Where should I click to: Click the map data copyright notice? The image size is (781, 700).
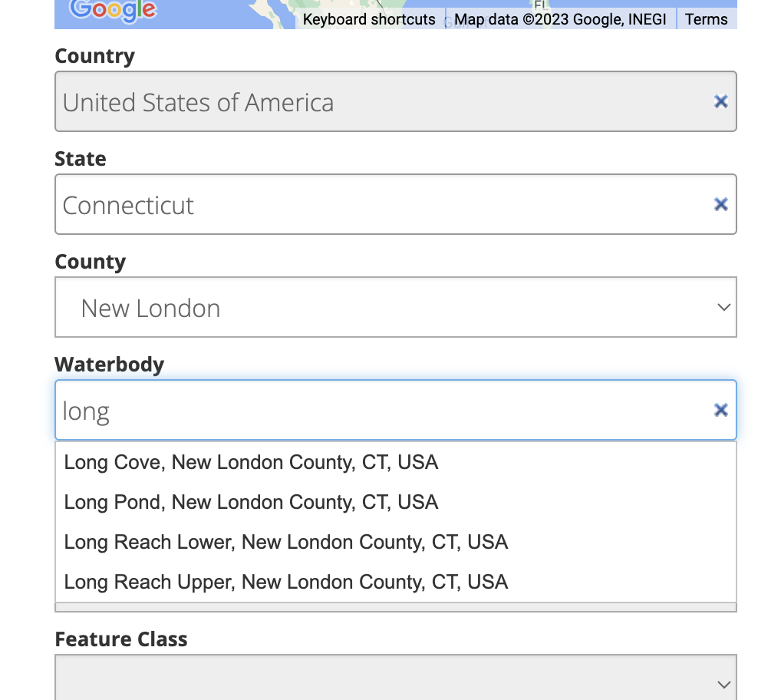pos(560,19)
